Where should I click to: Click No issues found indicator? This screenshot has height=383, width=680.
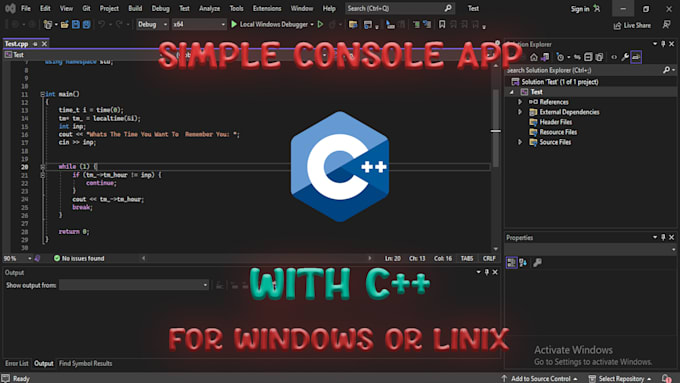pyautogui.click(x=79, y=258)
